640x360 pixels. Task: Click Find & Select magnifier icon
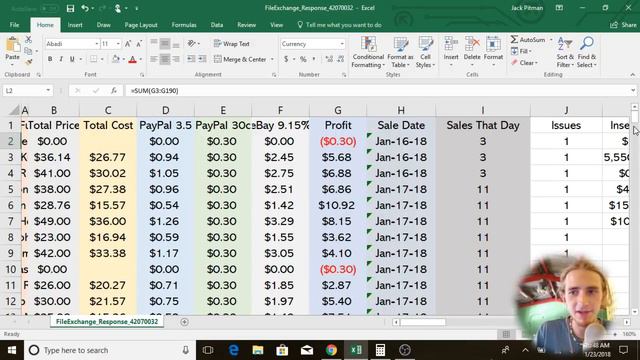tap(587, 44)
